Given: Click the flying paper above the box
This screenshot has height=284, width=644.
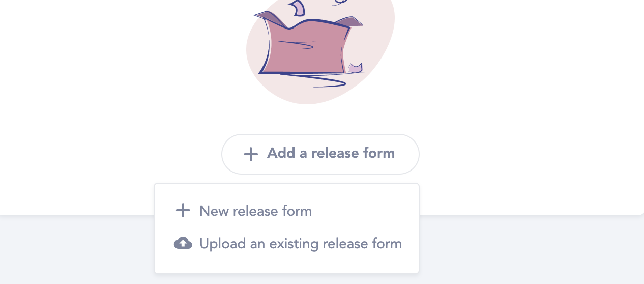Looking at the screenshot, I should point(297,8).
